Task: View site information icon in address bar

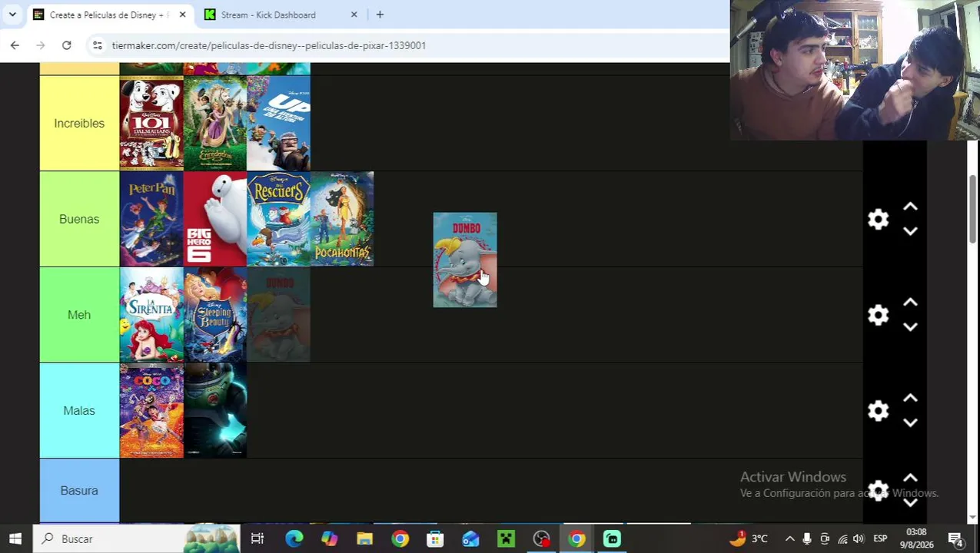Action: tap(97, 45)
